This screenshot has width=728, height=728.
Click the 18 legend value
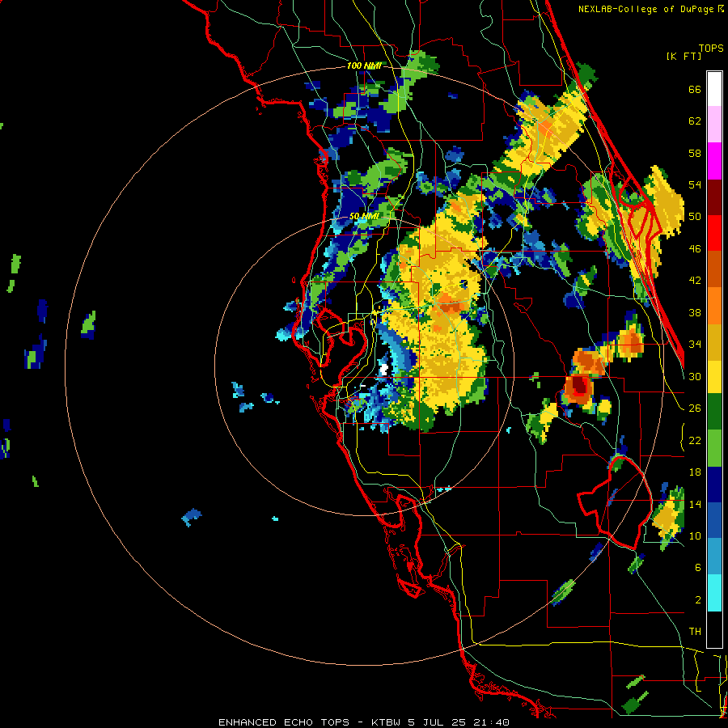tap(695, 472)
